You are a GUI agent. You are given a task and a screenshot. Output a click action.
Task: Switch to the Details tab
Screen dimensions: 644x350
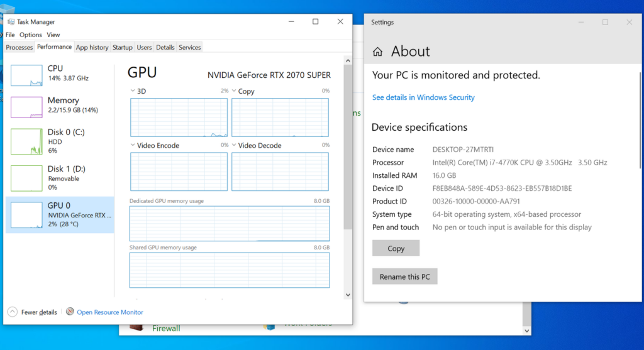click(165, 48)
